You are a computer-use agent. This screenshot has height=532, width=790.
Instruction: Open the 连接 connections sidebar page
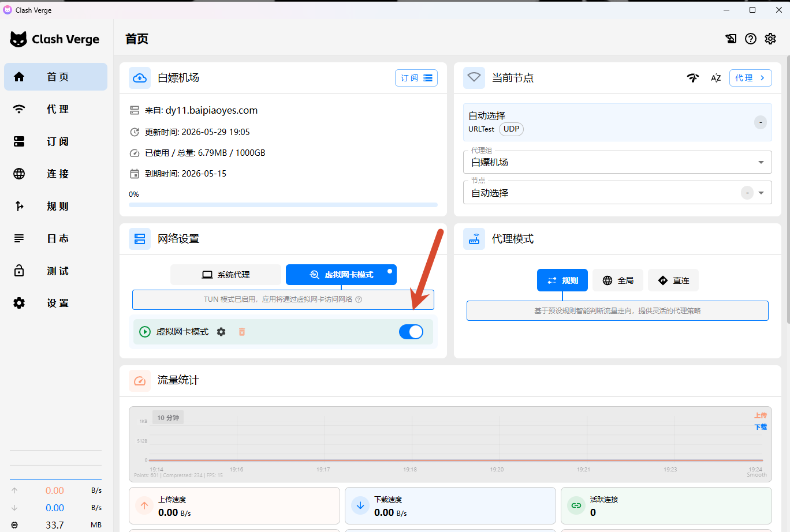[55, 174]
